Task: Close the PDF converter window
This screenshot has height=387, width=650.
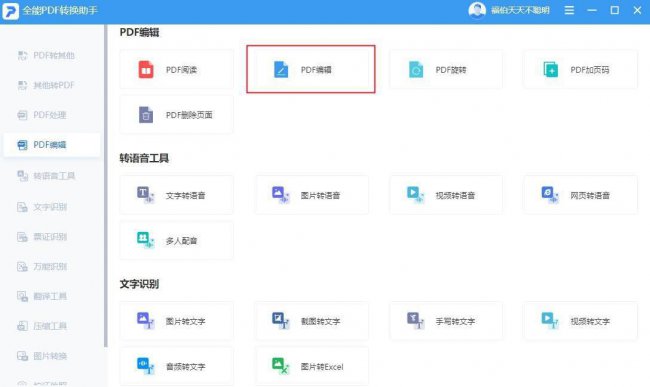Action: [x=638, y=10]
